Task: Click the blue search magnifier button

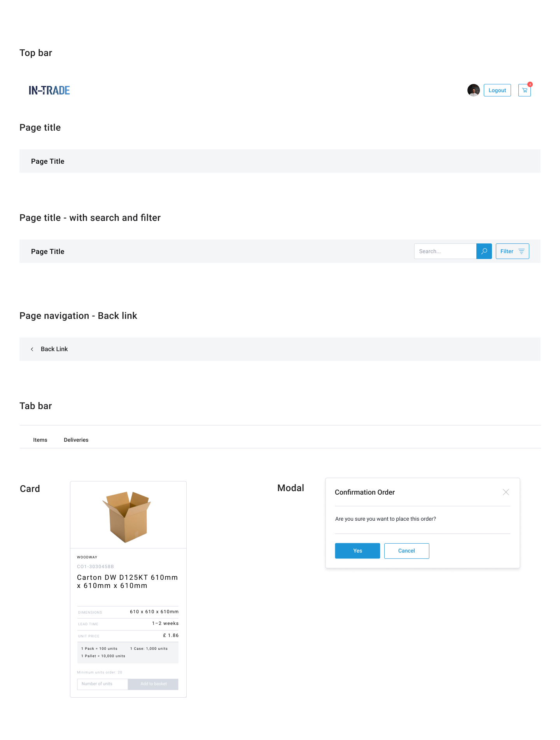Action: pos(484,251)
